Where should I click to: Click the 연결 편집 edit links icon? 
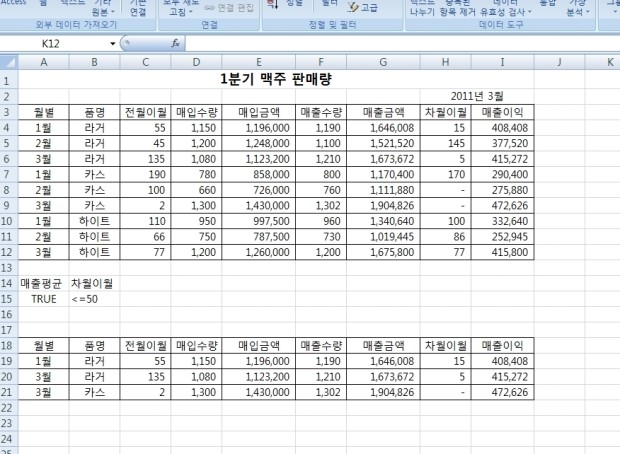point(229,8)
